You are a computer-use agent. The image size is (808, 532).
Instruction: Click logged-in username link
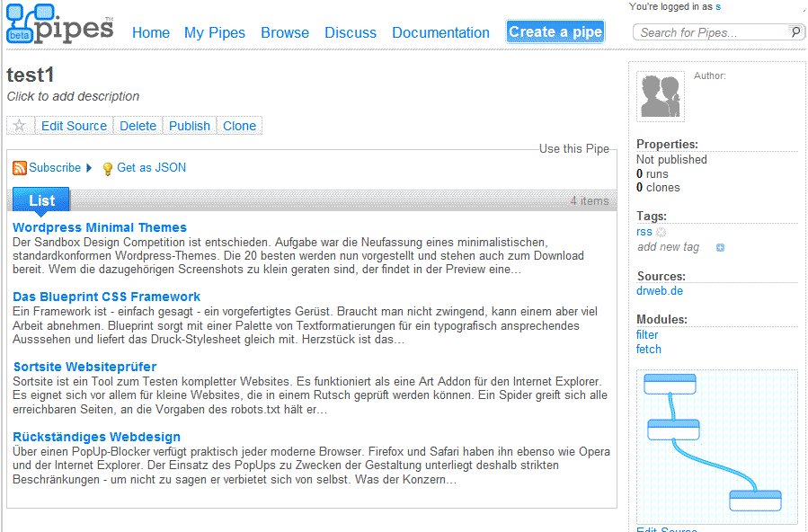718,6
